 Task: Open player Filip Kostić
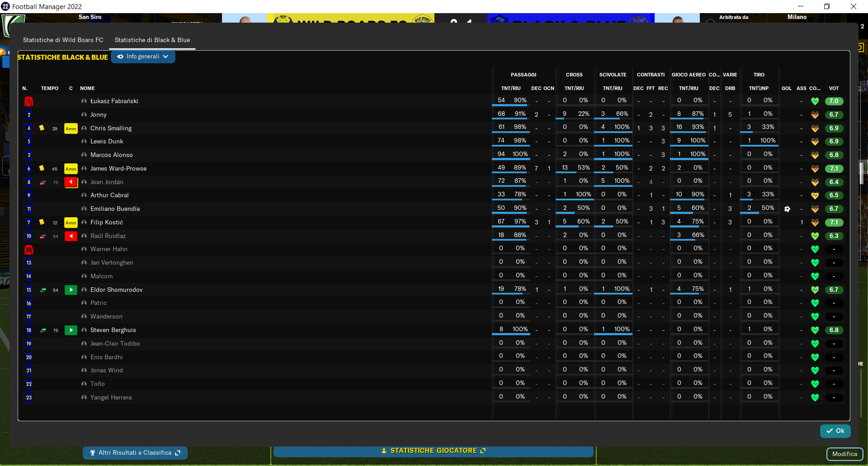pos(107,223)
